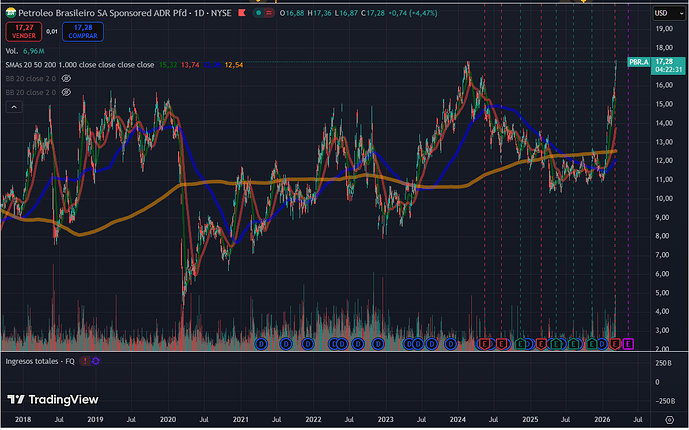Click the PBR.A price label on the price axis
The height and width of the screenshot is (430, 689).
coord(639,61)
